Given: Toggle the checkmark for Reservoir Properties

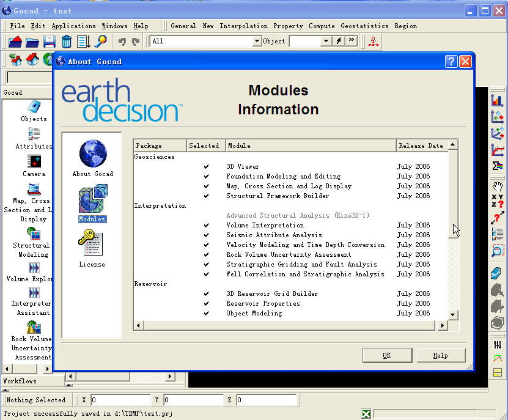Looking at the screenshot, I should 206,303.
